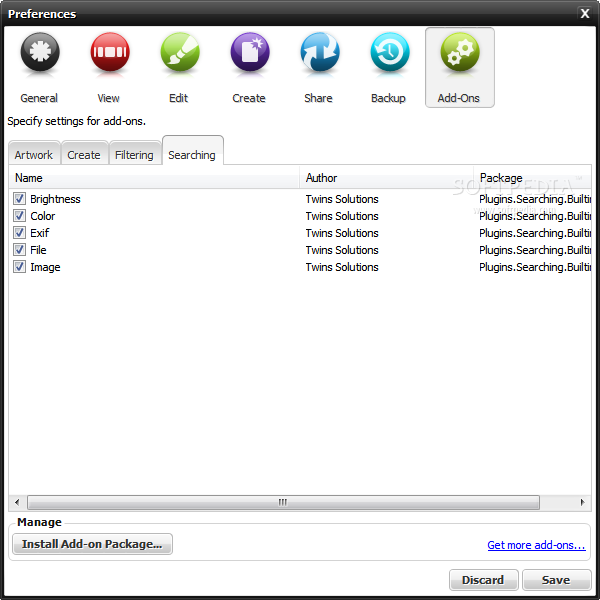The width and height of the screenshot is (600, 600).
Task: Select the Exif row name text
Action: pos(40,233)
